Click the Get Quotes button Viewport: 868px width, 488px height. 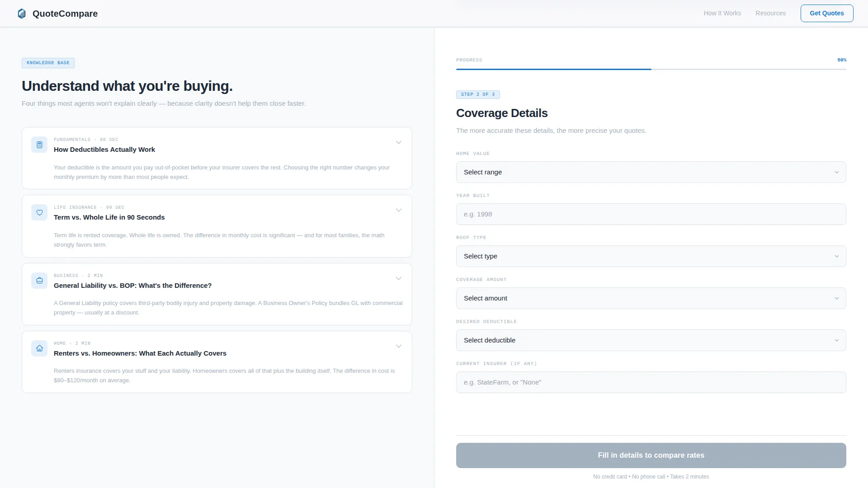point(826,13)
